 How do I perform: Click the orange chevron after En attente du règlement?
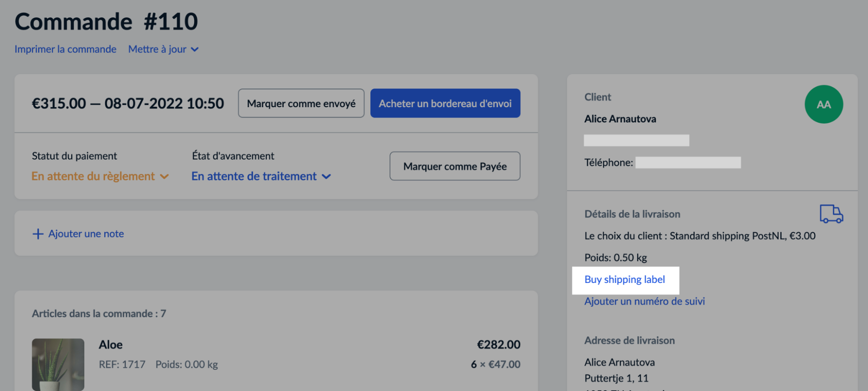(165, 177)
